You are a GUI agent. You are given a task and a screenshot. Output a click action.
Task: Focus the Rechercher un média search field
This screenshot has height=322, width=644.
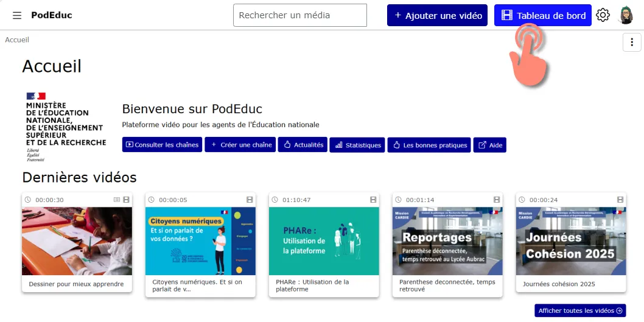click(x=300, y=15)
